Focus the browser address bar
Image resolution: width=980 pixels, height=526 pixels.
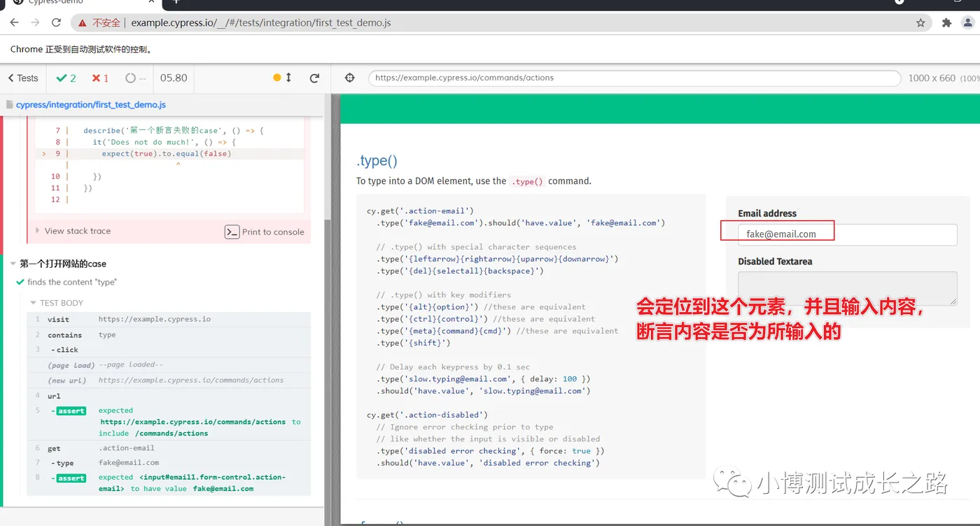[x=501, y=22]
